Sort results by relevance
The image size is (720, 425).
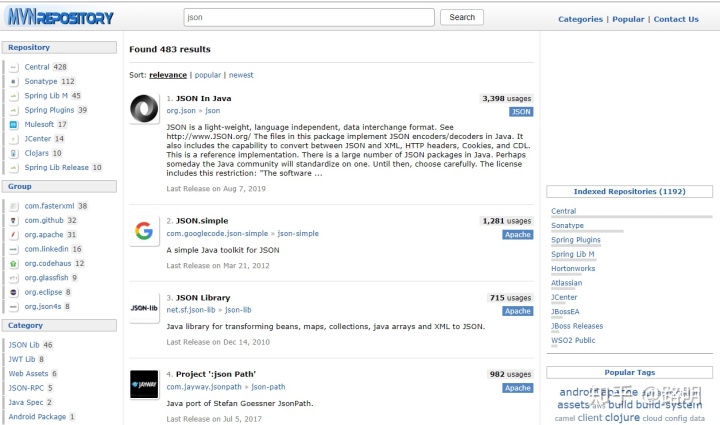pyautogui.click(x=168, y=75)
